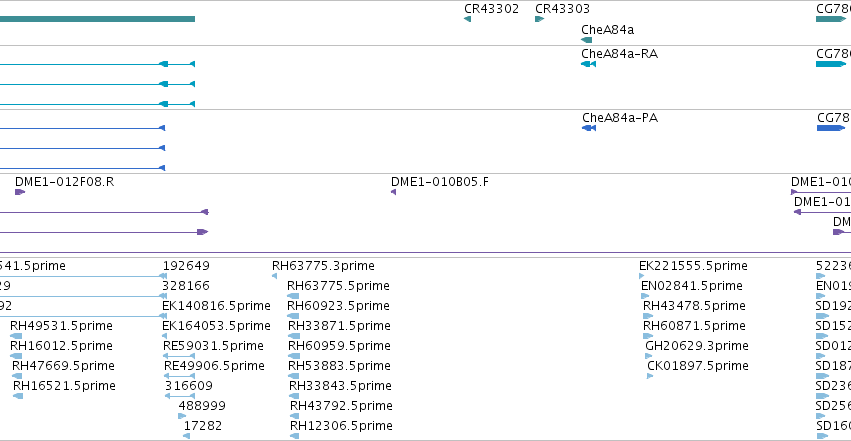Open the RH60923.5prime EST label
This screenshot has height=441, width=851.
pyautogui.click(x=338, y=306)
